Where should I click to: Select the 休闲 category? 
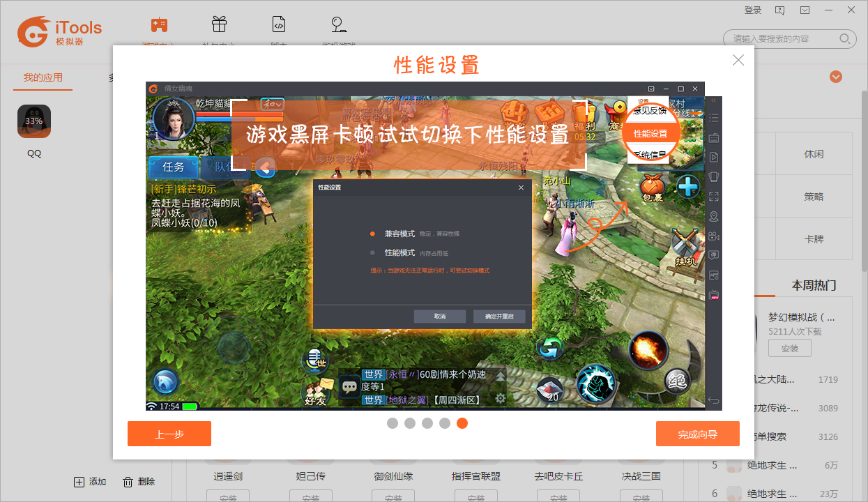point(814,154)
